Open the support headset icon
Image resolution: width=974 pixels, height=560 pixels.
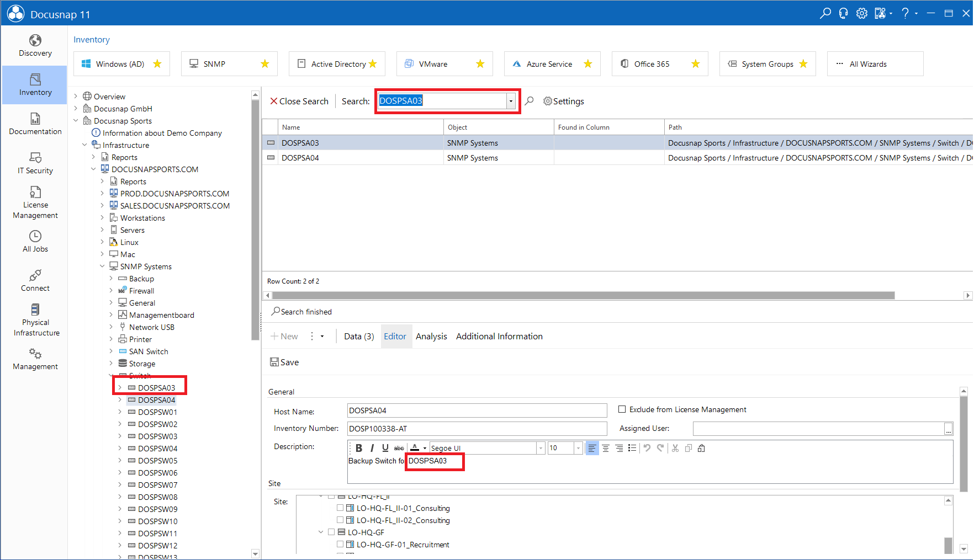[843, 13]
